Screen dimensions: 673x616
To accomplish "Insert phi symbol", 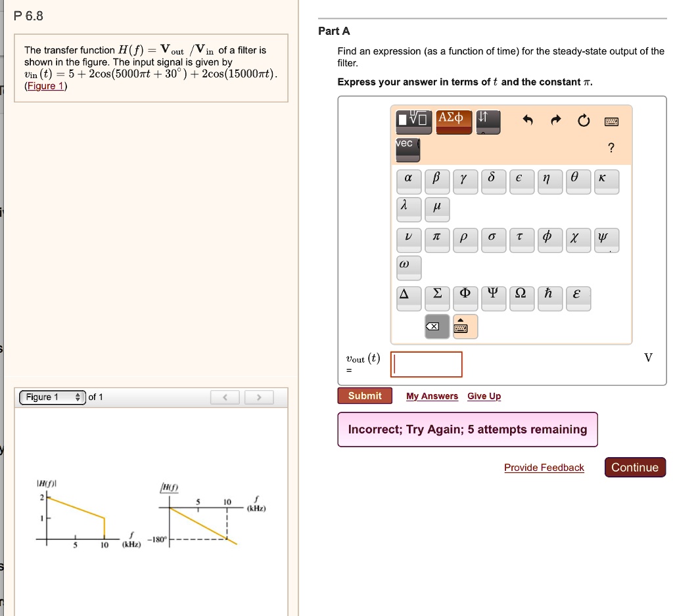I will pyautogui.click(x=550, y=240).
